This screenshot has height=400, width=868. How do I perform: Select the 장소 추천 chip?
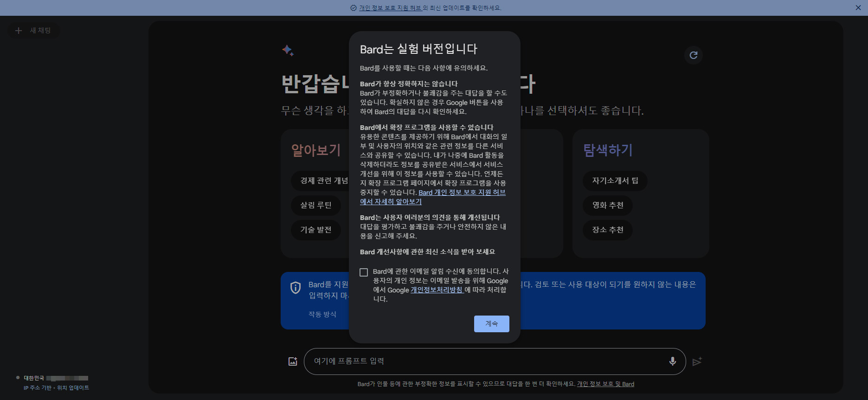[608, 230]
